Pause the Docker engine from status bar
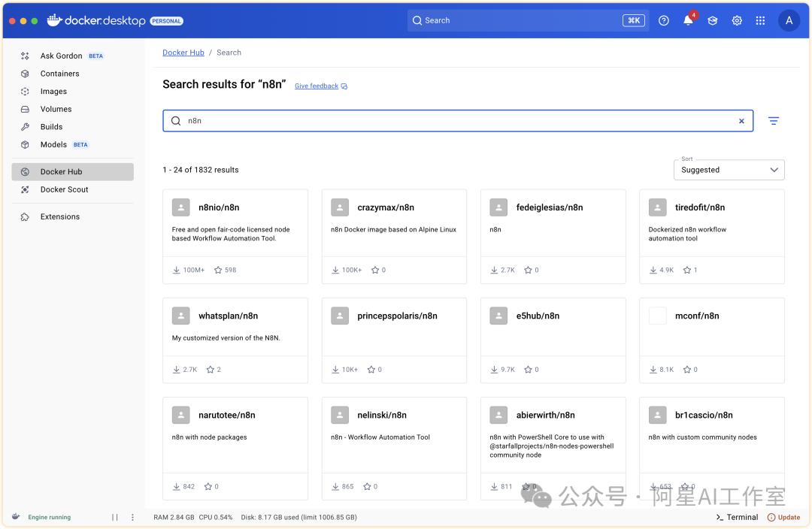This screenshot has height=529, width=812. coord(115,517)
